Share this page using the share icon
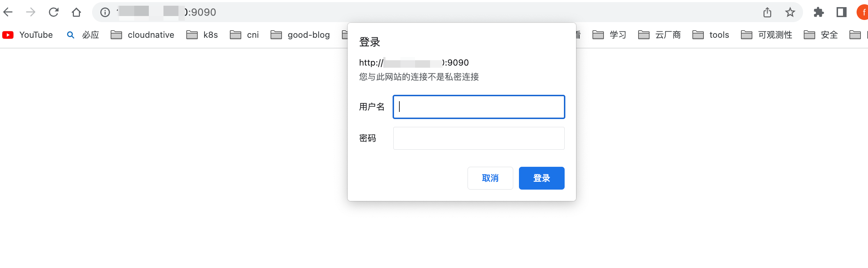868x268 pixels. pos(767,12)
